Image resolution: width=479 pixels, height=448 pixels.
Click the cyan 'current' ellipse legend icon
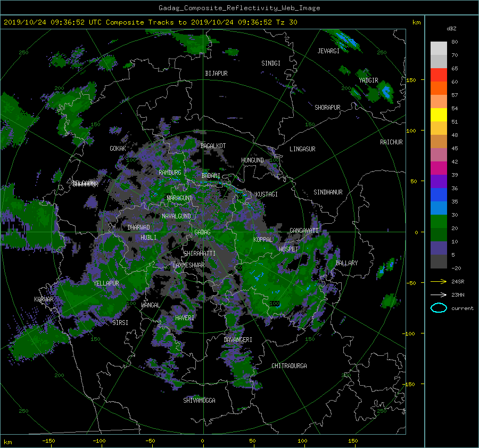click(x=439, y=308)
